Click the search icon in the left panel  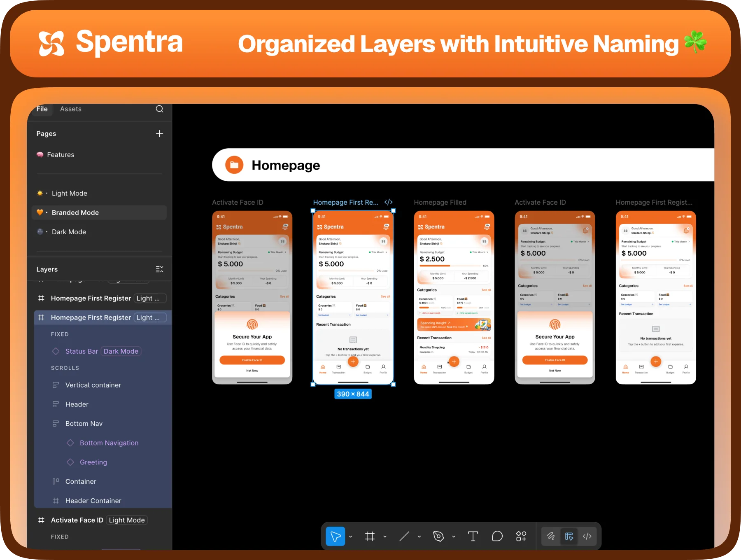coord(160,109)
